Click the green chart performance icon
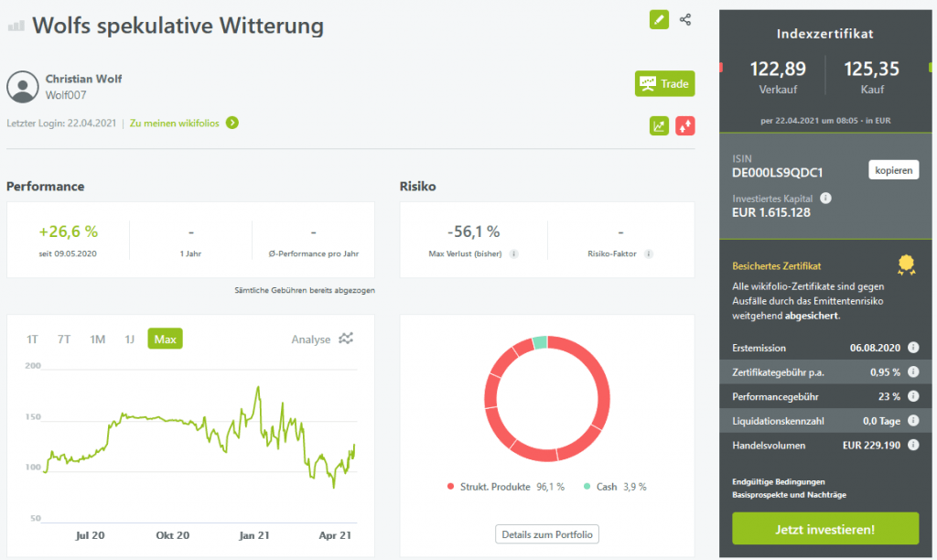 click(x=659, y=126)
